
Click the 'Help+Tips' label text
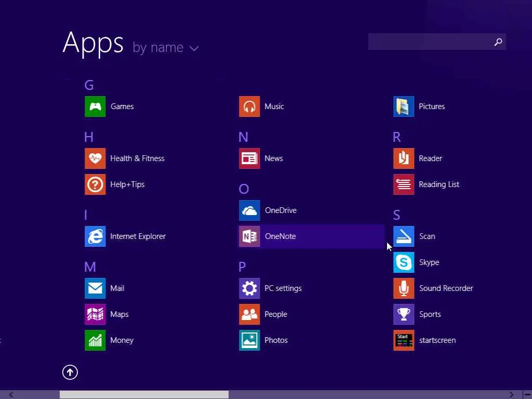click(x=127, y=184)
